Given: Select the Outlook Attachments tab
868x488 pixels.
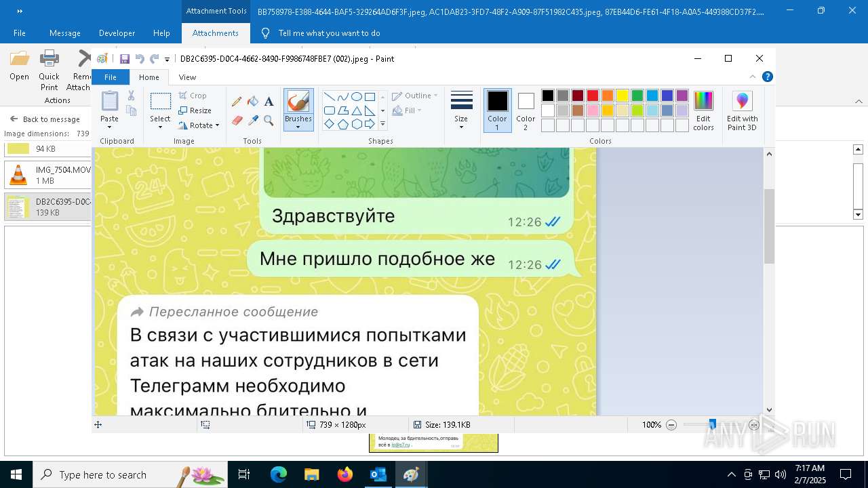Looking at the screenshot, I should tap(215, 33).
